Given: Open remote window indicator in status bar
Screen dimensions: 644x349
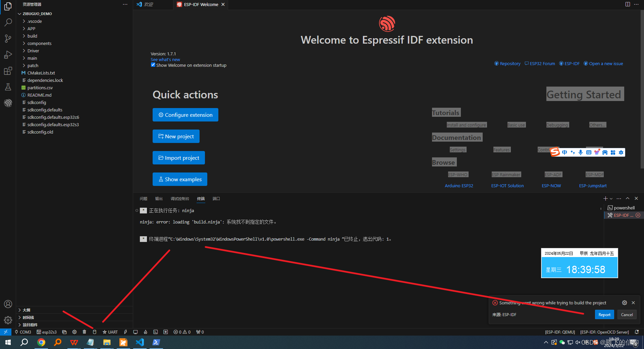Looking at the screenshot, I should 6,332.
